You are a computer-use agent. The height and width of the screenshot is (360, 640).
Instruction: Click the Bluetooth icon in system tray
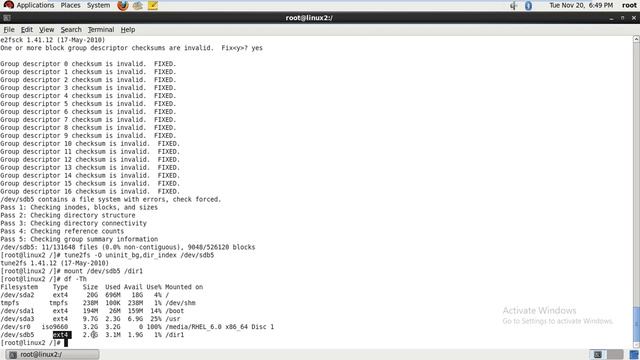click(x=528, y=5)
